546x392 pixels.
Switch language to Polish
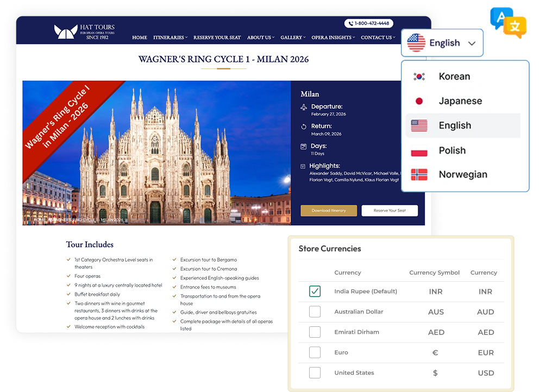point(463,150)
